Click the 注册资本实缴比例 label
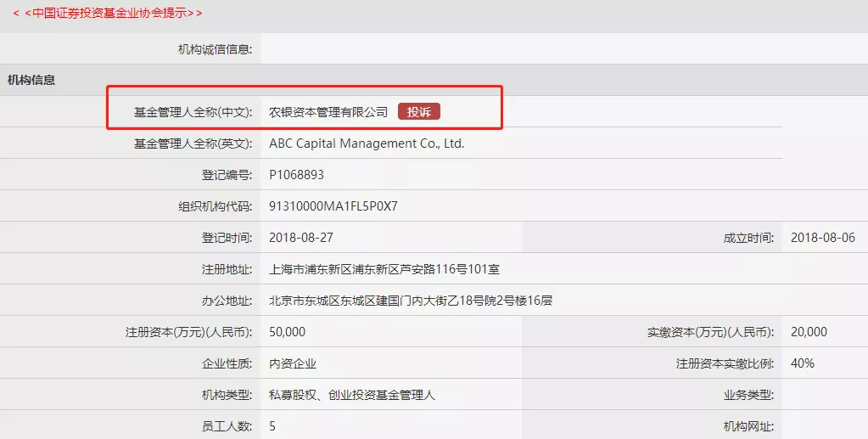Image resolution: width=868 pixels, height=439 pixels. pyautogui.click(x=725, y=363)
